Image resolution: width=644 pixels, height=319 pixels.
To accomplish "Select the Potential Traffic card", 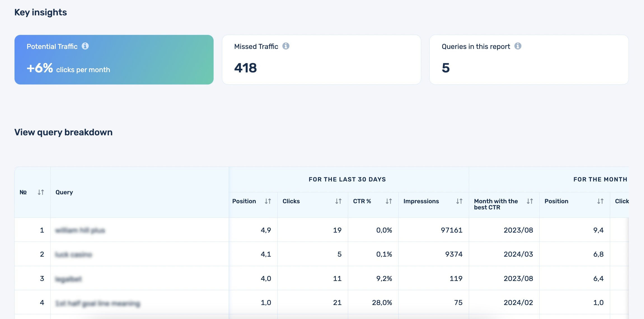I will pyautogui.click(x=114, y=60).
